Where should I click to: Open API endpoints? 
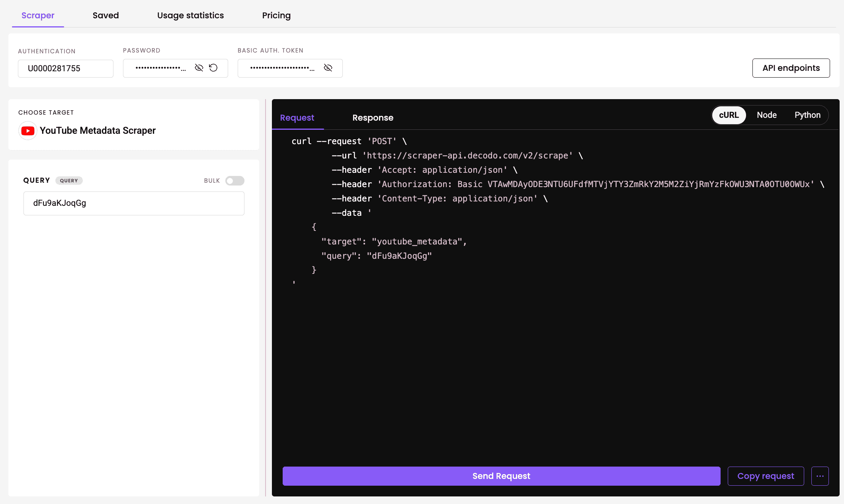click(791, 68)
